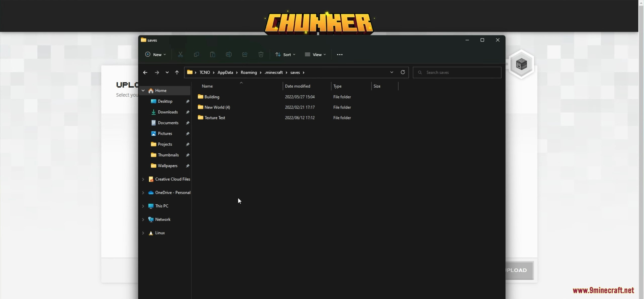Click the Paste clipboard icon
Viewport: 644px width, 299px height.
(x=213, y=54)
